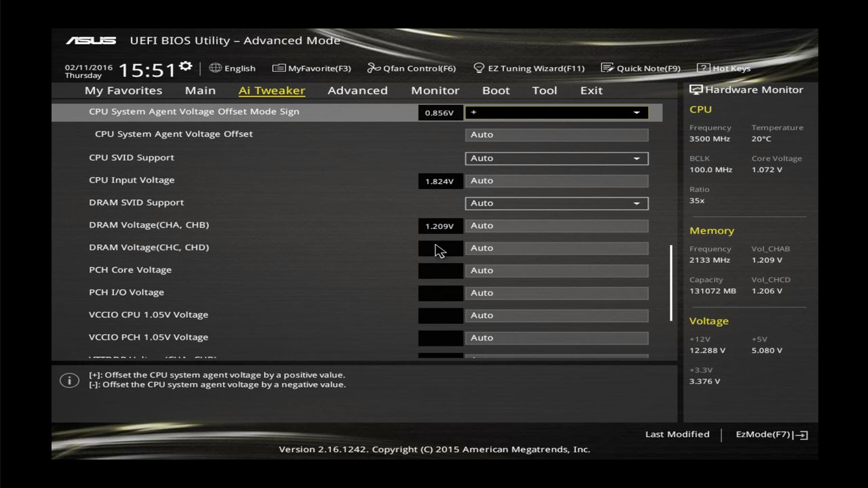
Task: Open the Monitor tab
Action: click(435, 90)
